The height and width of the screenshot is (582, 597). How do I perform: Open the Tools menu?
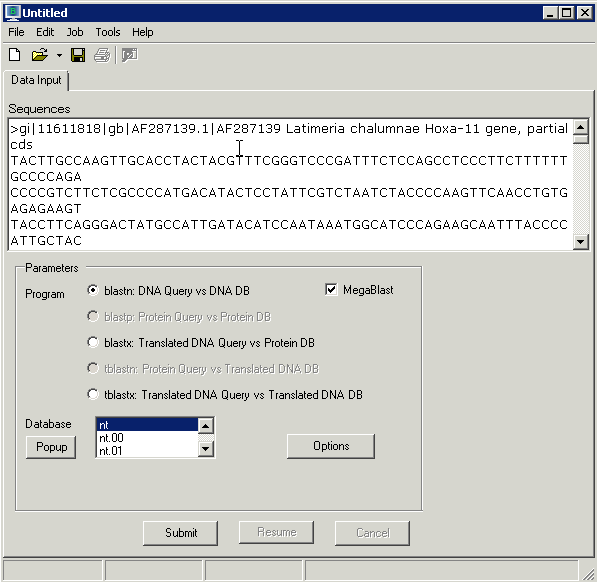coord(108,32)
